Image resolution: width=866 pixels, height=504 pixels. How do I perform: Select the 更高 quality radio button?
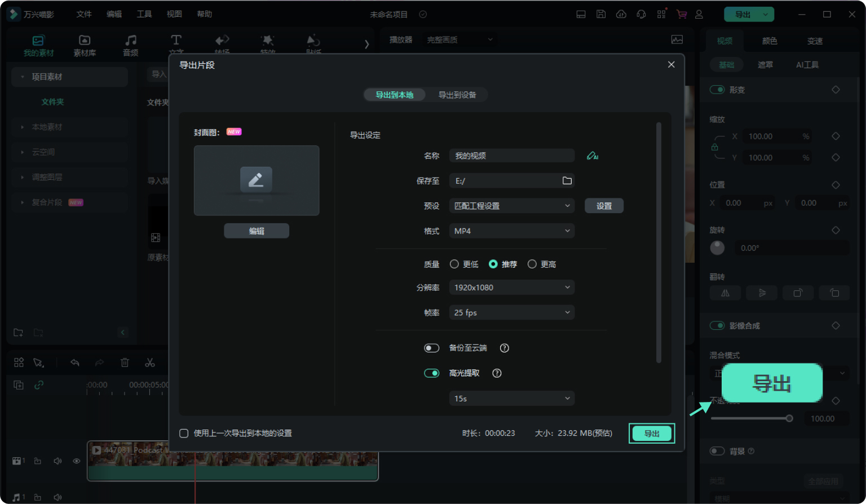(532, 264)
